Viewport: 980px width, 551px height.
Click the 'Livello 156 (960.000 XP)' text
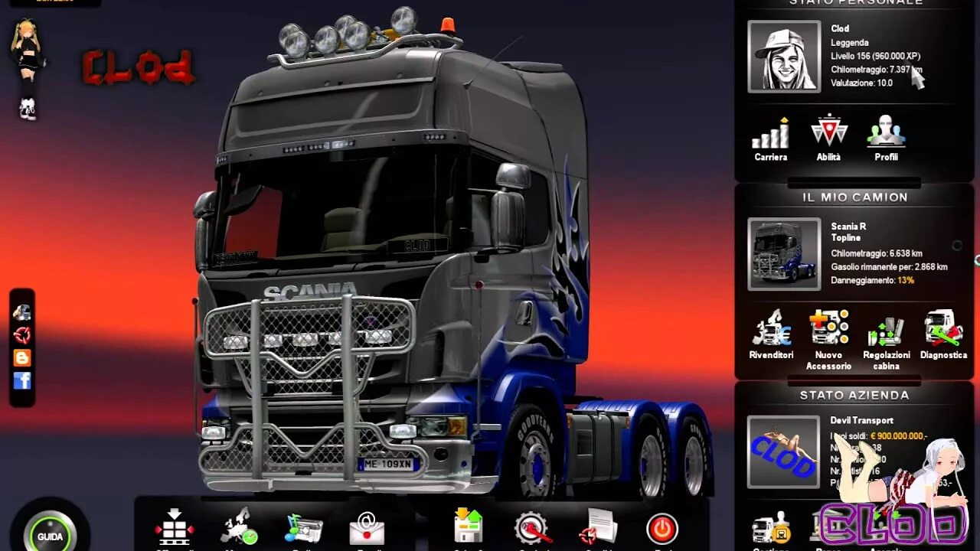pos(875,56)
